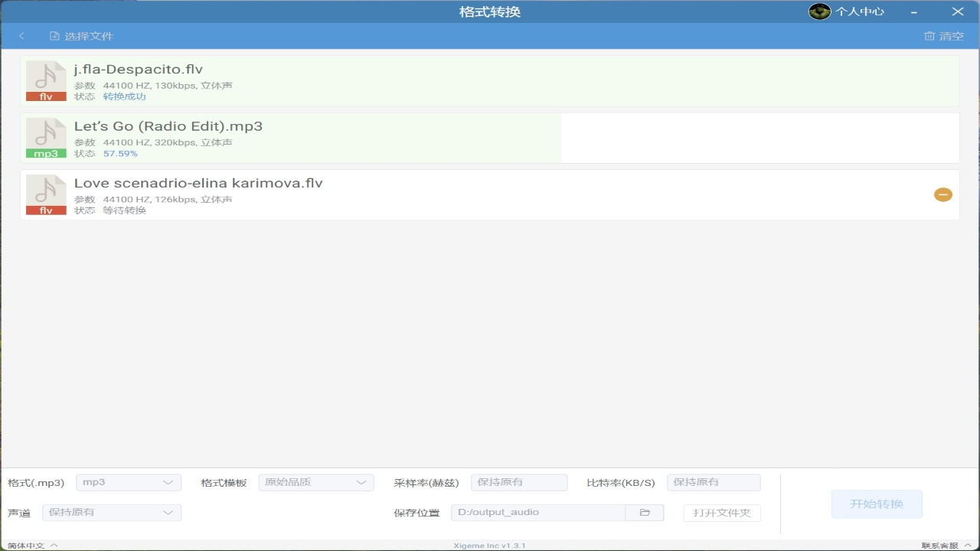Screen dimensions: 980x551
Task: Remove Love scenadrio file with orange minus
Action: coord(942,194)
